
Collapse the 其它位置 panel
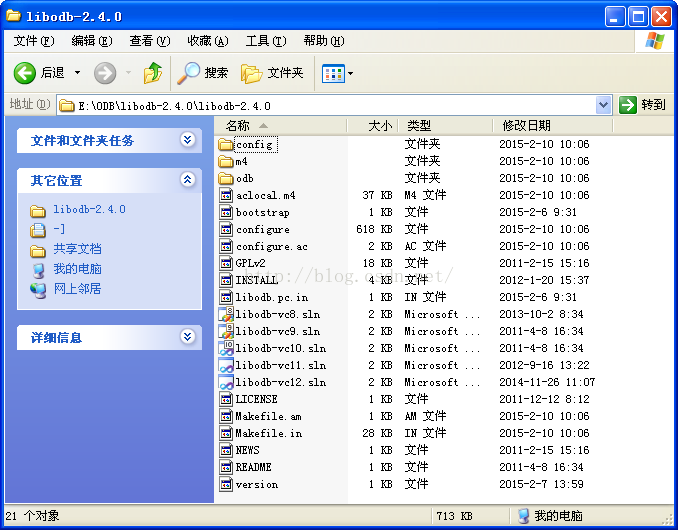pos(187,179)
